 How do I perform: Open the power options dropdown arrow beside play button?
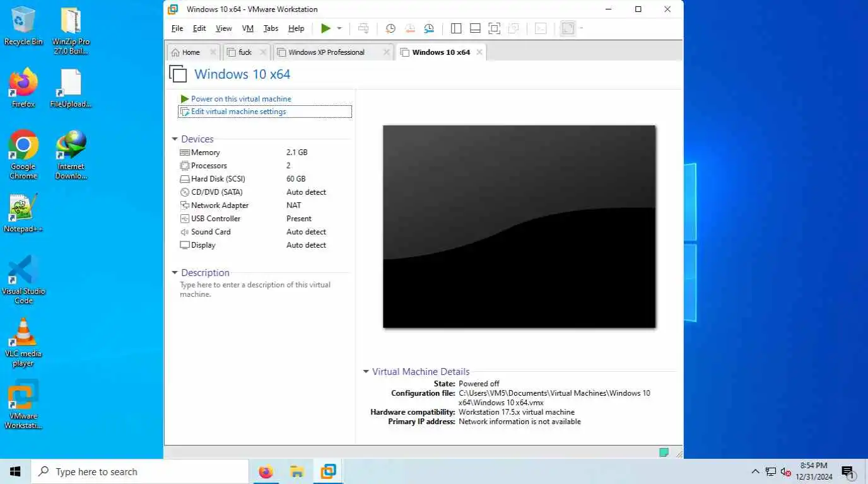click(x=339, y=28)
